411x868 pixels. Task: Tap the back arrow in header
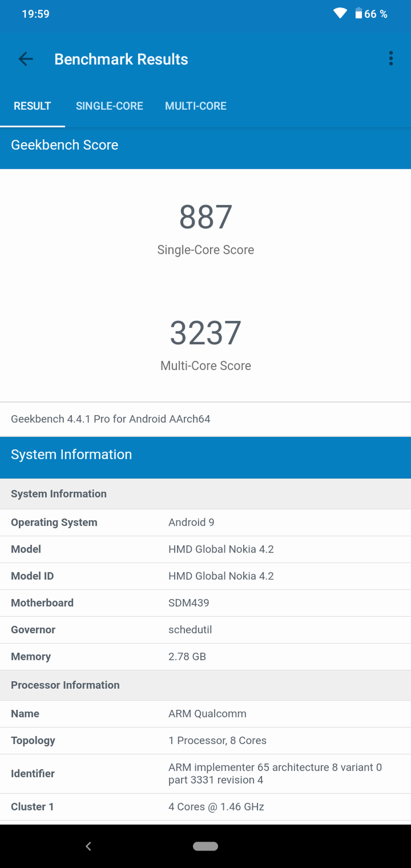(26, 59)
